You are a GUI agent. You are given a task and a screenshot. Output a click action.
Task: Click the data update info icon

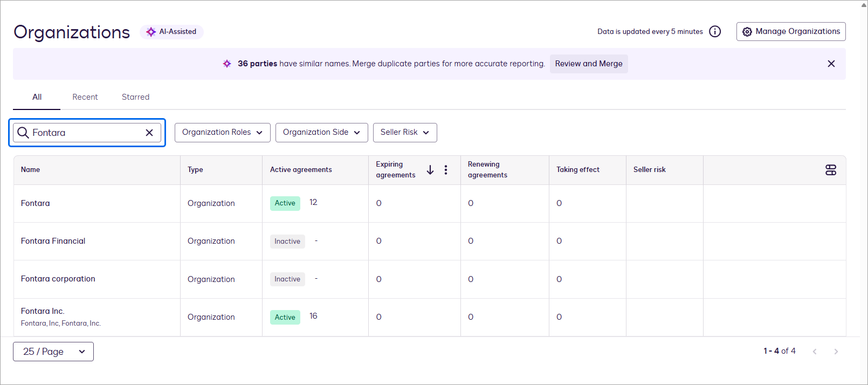[715, 31]
